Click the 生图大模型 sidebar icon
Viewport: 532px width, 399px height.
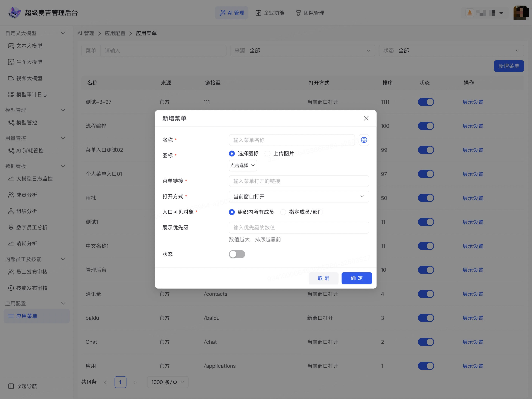(11, 62)
